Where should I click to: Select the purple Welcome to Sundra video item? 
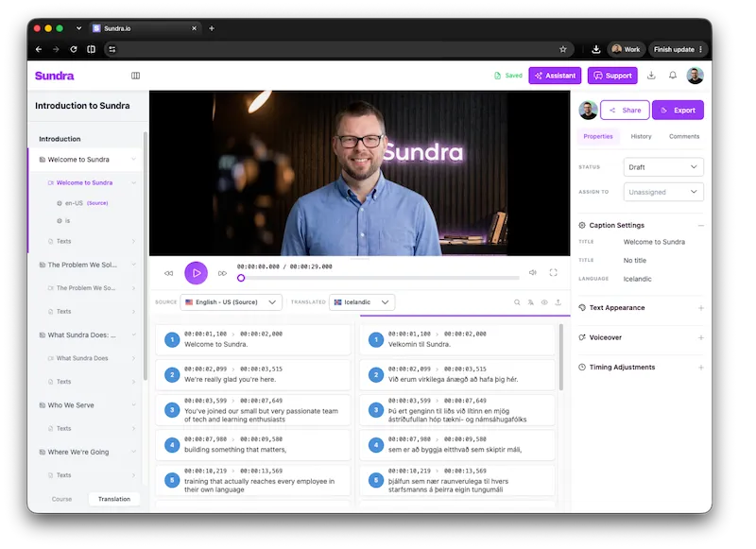click(x=84, y=183)
